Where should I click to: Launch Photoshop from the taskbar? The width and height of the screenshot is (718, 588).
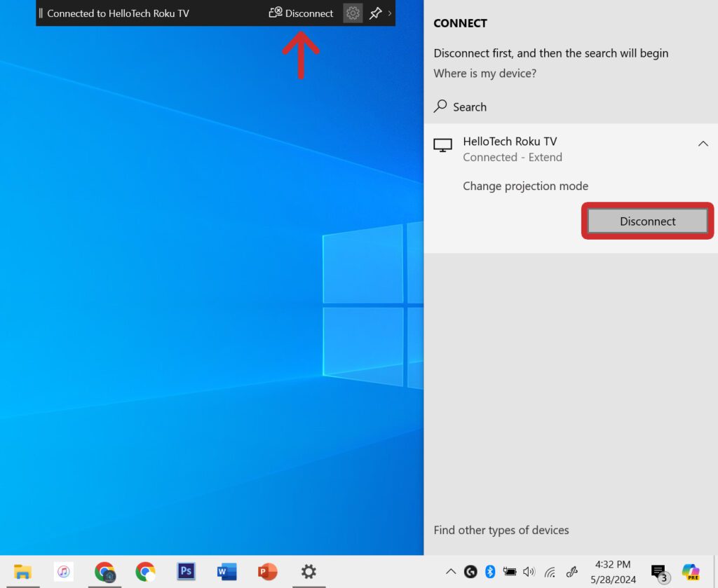click(x=186, y=571)
